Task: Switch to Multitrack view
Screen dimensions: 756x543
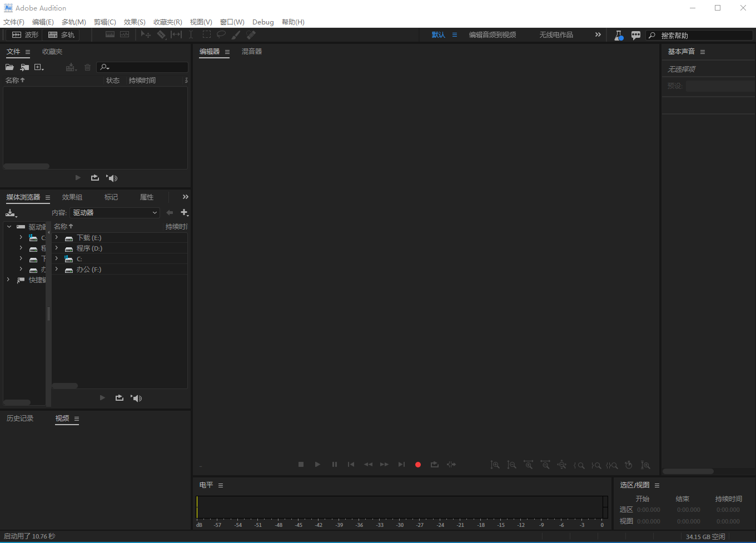Action: coord(62,35)
